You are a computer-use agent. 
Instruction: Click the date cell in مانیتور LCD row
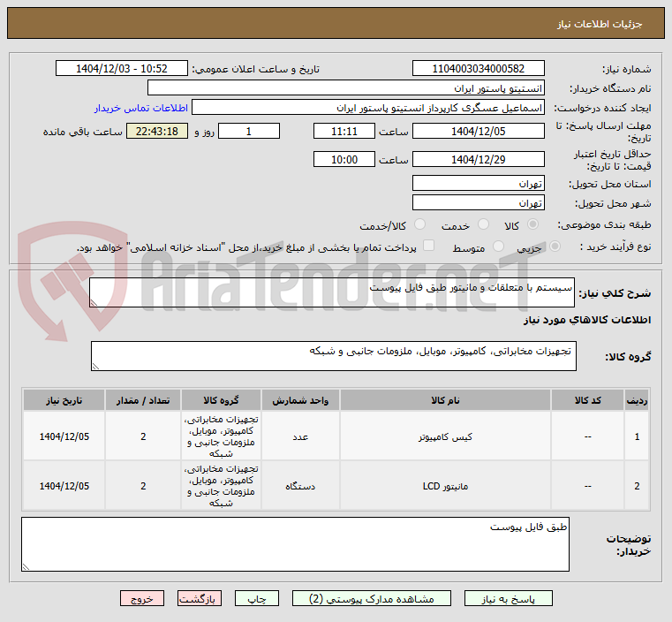click(x=64, y=486)
